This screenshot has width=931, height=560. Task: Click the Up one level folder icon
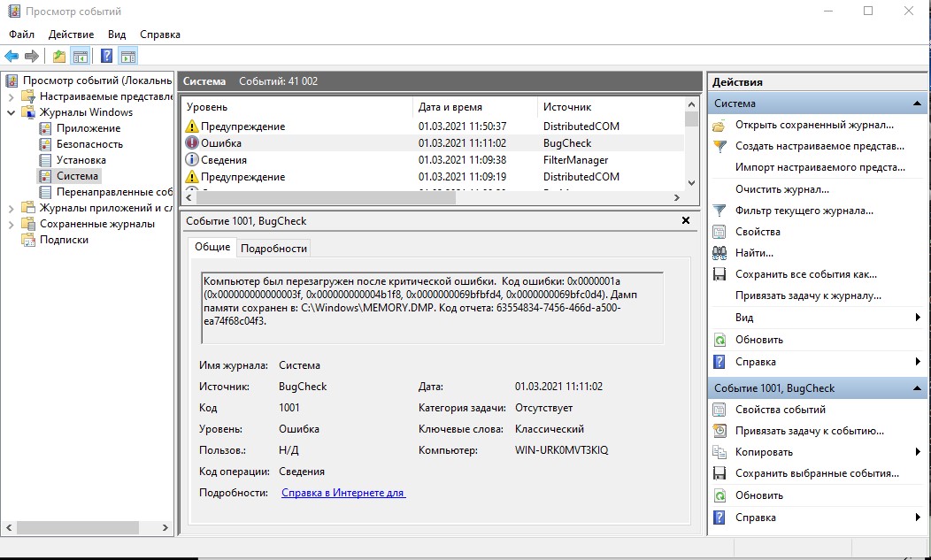coord(58,57)
